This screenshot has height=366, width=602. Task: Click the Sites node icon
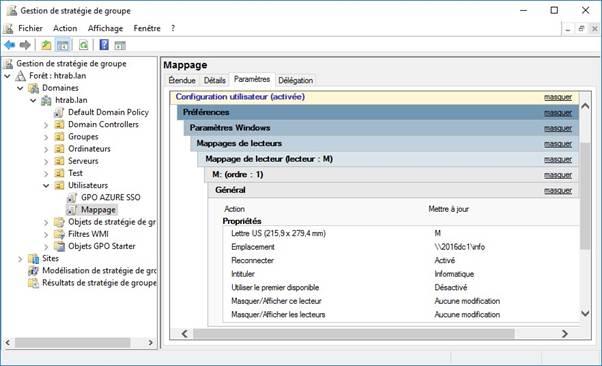click(x=34, y=258)
